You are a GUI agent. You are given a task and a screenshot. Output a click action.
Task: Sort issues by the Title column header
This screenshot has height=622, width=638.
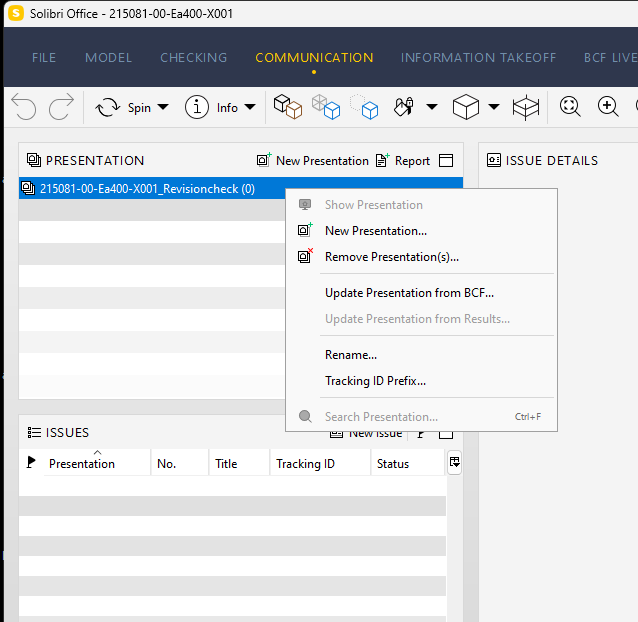(x=239, y=463)
